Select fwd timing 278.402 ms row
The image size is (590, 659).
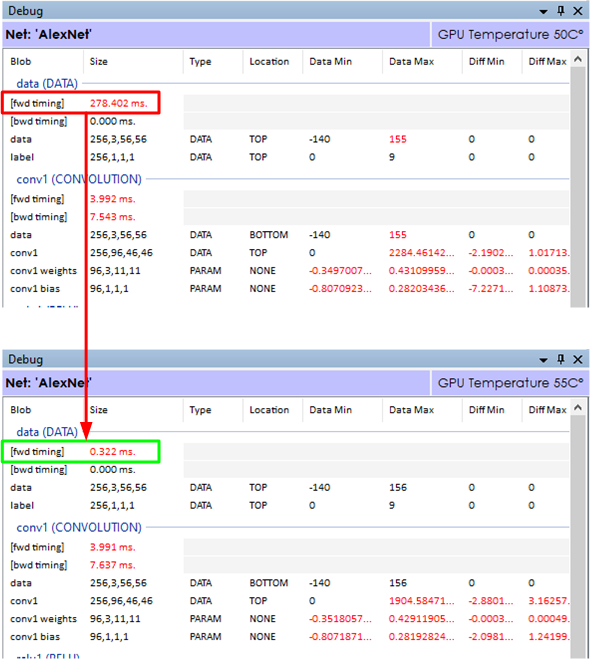click(286, 103)
